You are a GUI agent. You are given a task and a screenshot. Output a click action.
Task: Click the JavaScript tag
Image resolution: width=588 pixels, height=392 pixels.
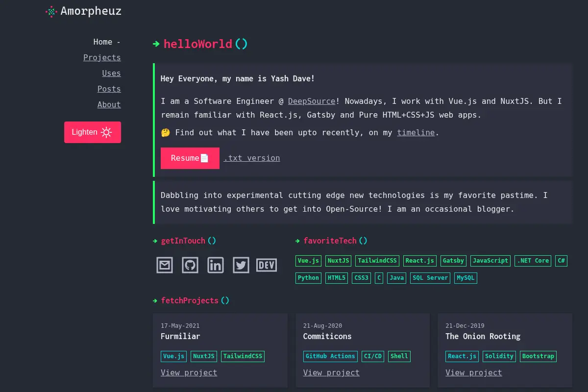pos(490,261)
